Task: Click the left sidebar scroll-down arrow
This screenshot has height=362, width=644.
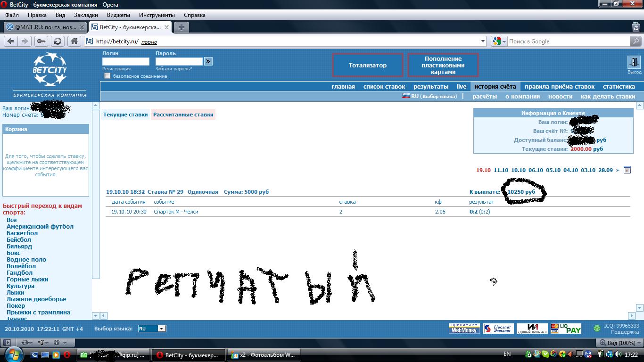Action: point(96,315)
